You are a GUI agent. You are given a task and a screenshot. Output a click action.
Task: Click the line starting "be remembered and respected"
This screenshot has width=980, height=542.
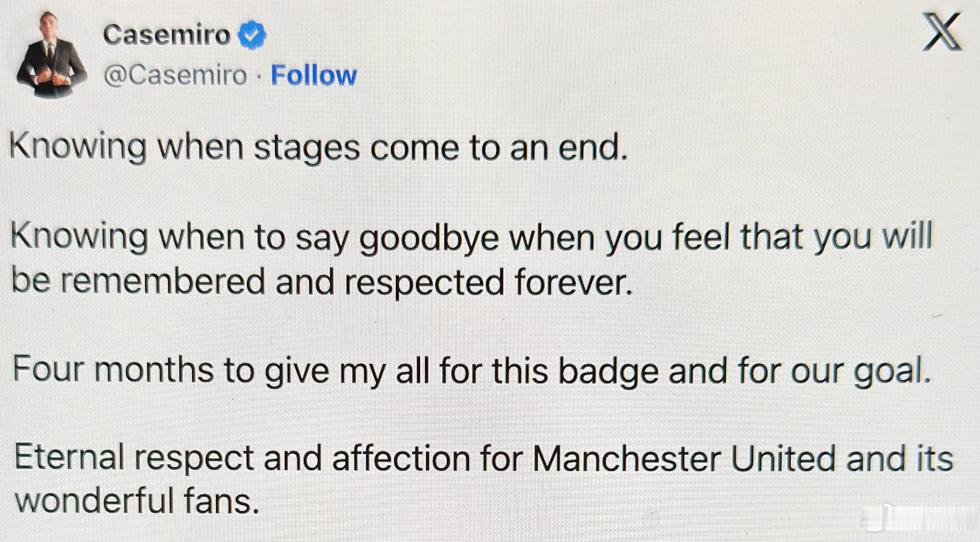[x=322, y=282]
